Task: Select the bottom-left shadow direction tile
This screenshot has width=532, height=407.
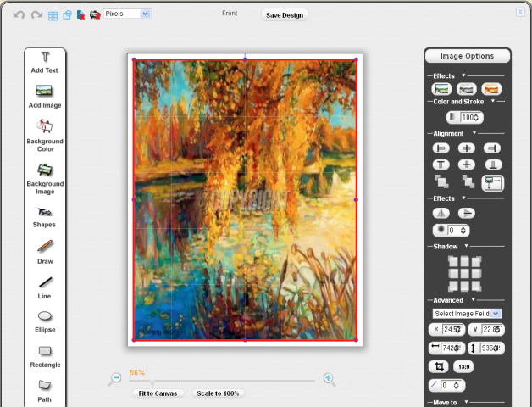Action: [x=453, y=286]
